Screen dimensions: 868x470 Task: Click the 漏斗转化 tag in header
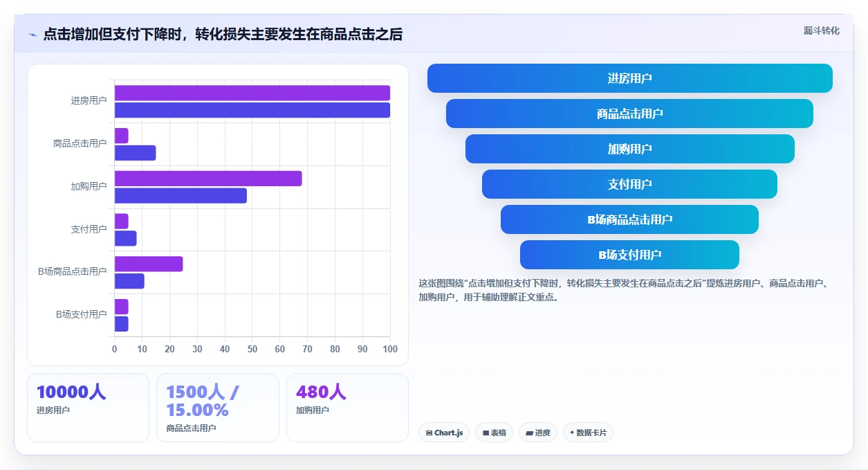[x=821, y=30]
